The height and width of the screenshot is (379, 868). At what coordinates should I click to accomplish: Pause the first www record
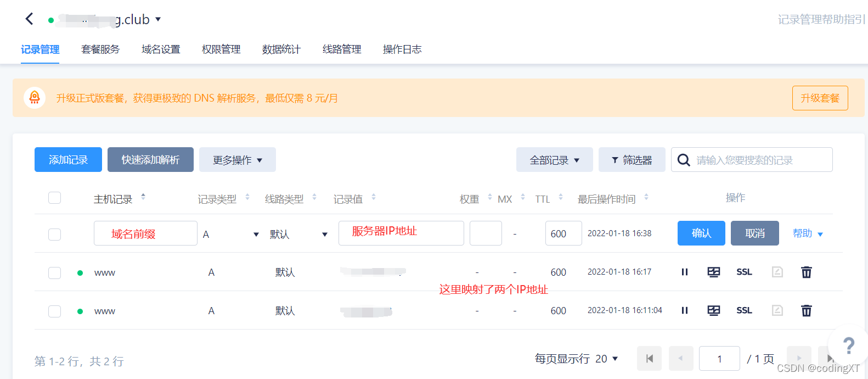[x=684, y=272]
